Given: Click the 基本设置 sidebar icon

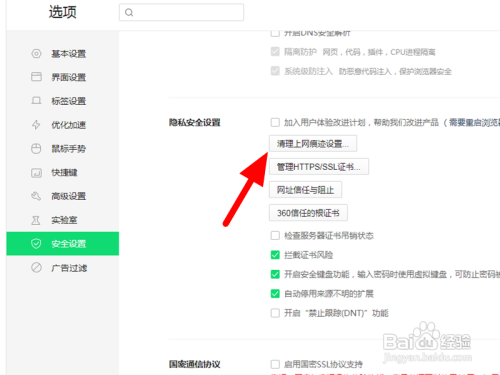Looking at the screenshot, I should click(36, 54).
